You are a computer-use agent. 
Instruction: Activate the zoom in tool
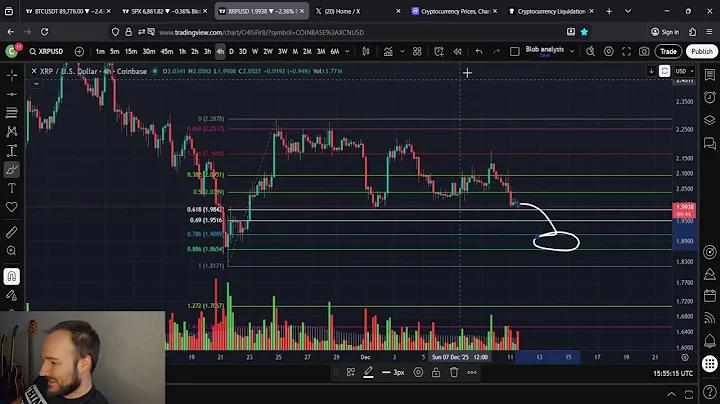click(x=11, y=251)
